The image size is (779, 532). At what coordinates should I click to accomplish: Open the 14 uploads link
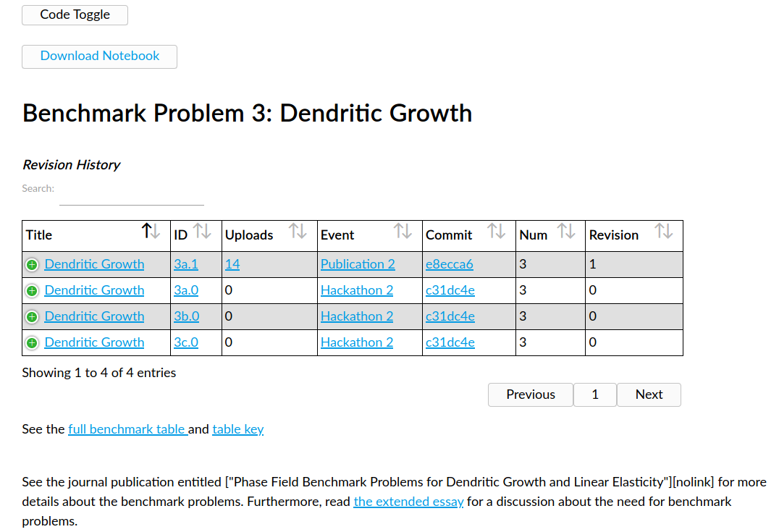point(232,264)
